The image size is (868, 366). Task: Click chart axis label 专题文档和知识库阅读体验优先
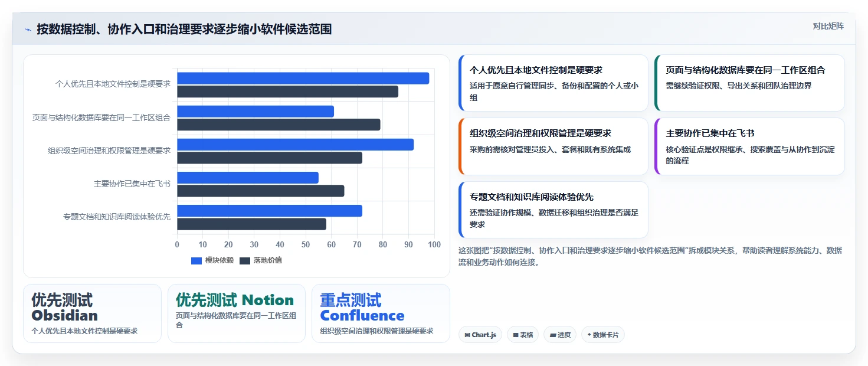[x=117, y=217]
